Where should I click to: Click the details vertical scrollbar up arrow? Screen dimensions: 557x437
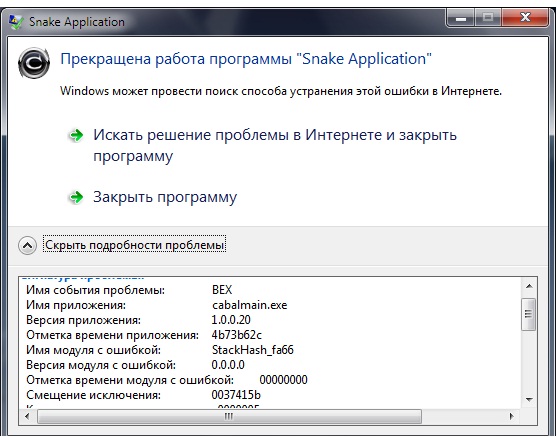coord(529,286)
